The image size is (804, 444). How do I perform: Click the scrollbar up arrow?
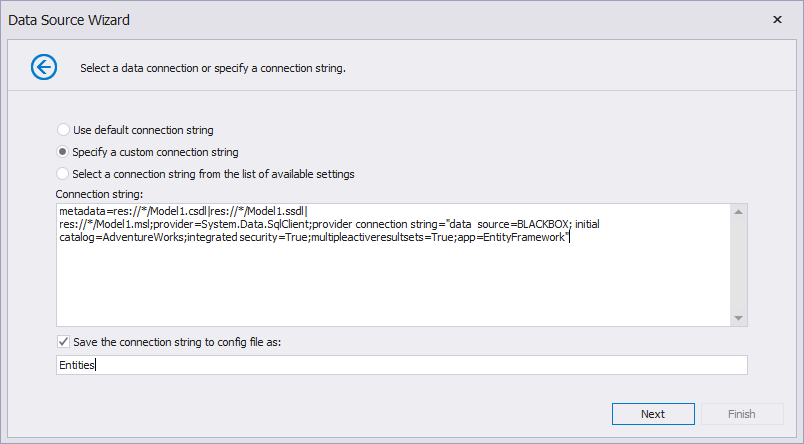click(739, 212)
